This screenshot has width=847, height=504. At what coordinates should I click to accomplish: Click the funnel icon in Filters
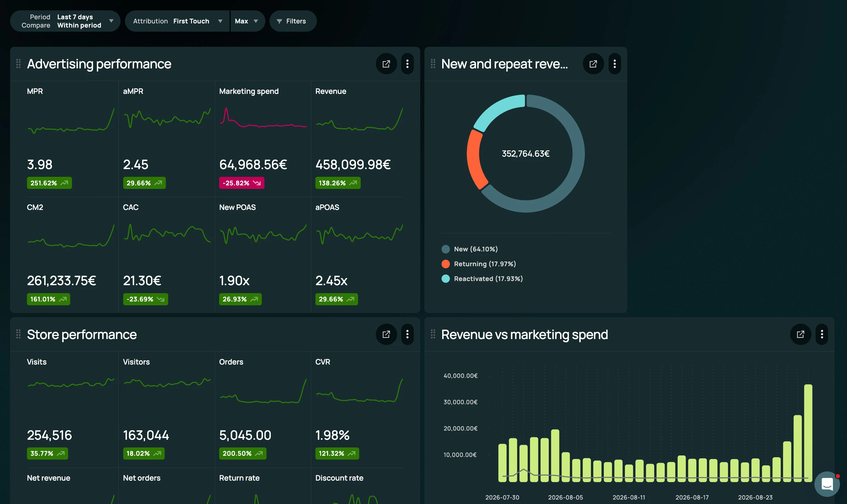[x=279, y=21]
